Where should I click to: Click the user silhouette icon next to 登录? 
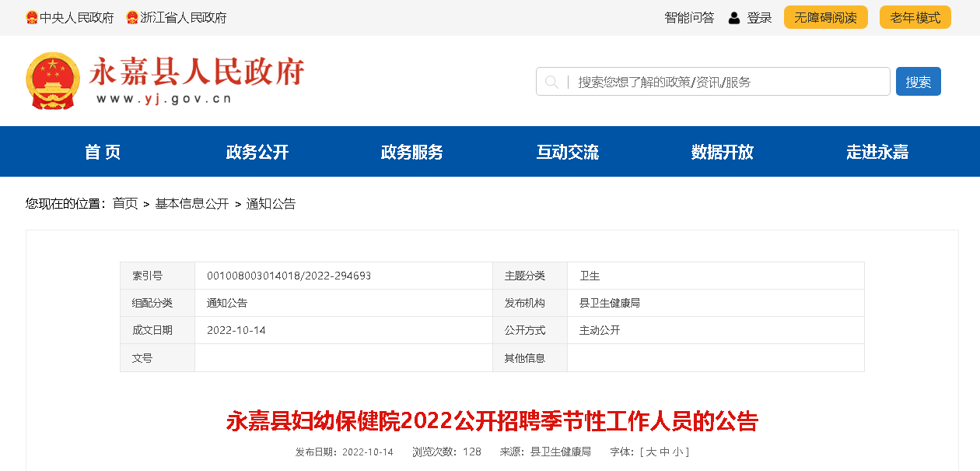(733, 18)
